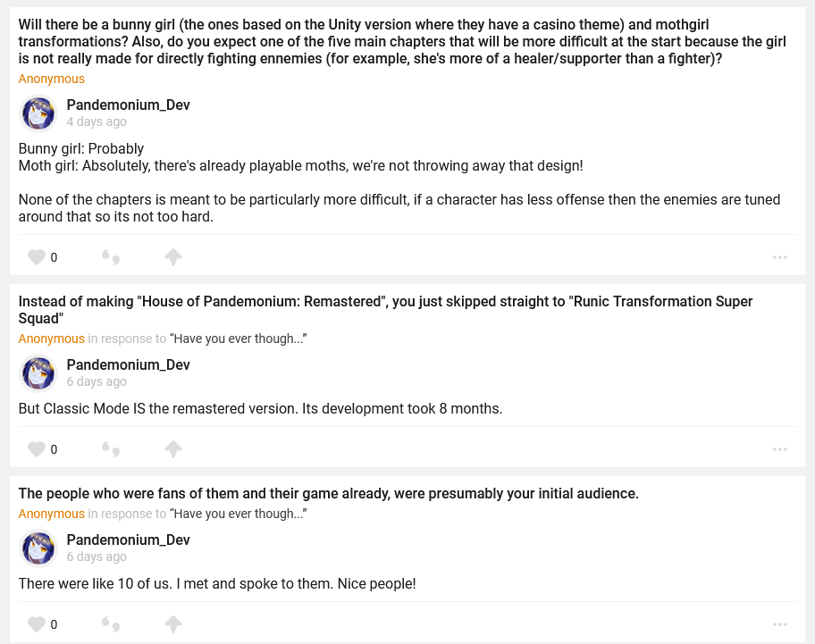Click the quote icon on the "Nice people!" answer
815x644 pixels.
pyautogui.click(x=111, y=624)
